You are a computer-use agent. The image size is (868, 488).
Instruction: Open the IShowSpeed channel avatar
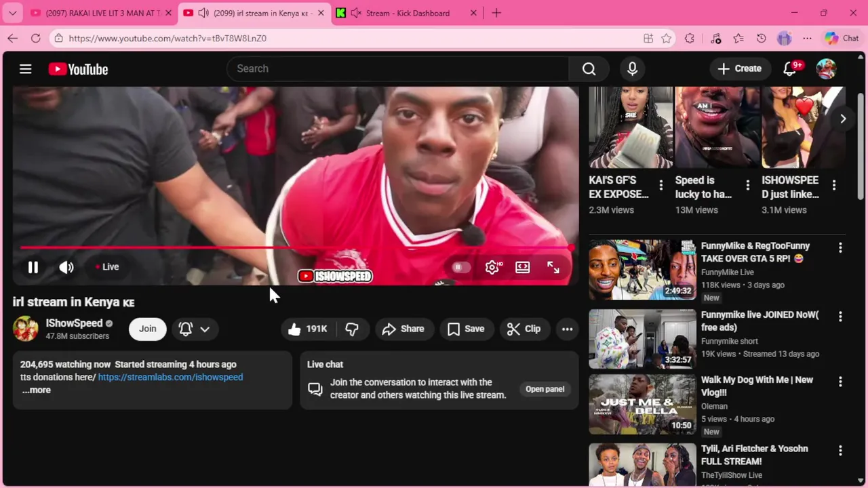[x=25, y=329]
